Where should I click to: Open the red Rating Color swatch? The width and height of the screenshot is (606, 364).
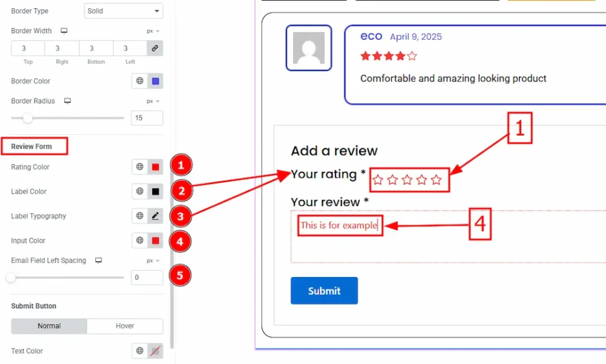[155, 167]
